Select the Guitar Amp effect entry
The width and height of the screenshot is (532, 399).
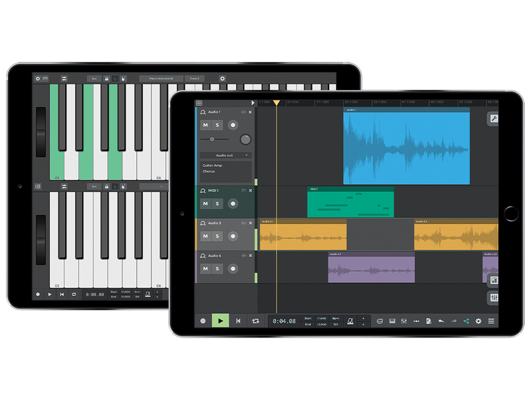tap(213, 165)
